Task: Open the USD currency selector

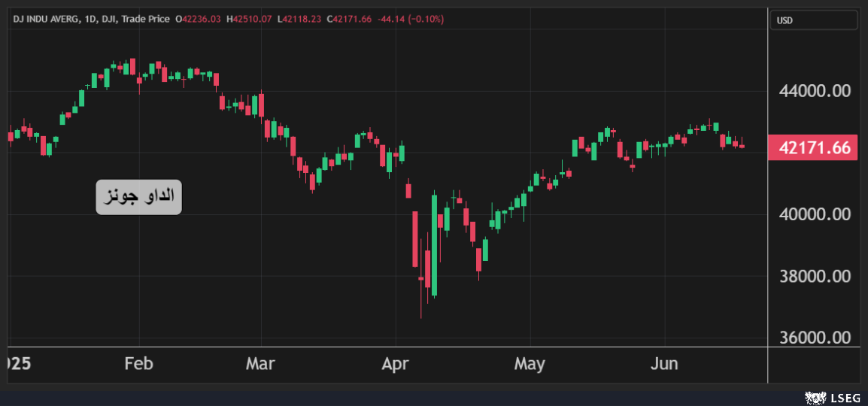Action: (814, 20)
